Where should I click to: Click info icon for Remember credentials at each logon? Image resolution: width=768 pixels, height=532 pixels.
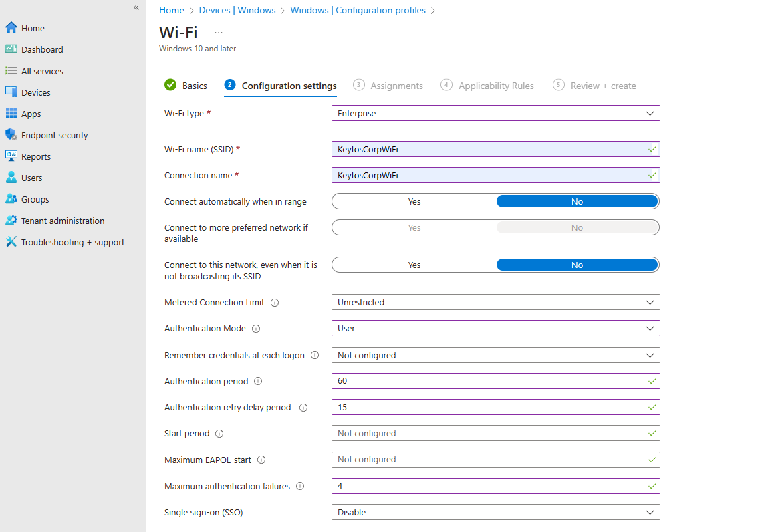tap(315, 355)
